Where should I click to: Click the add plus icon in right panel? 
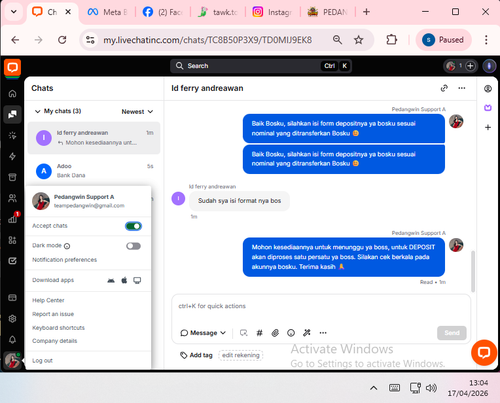click(x=488, y=127)
